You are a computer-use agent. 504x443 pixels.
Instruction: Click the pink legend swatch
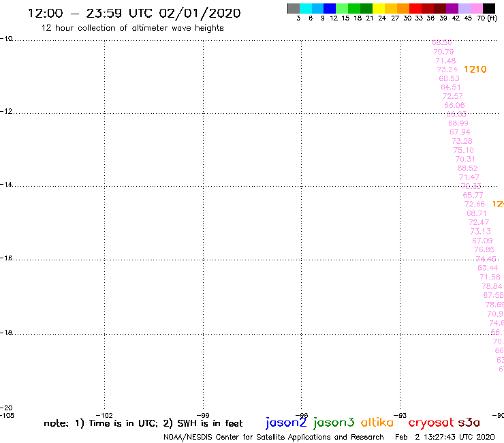coord(477,8)
